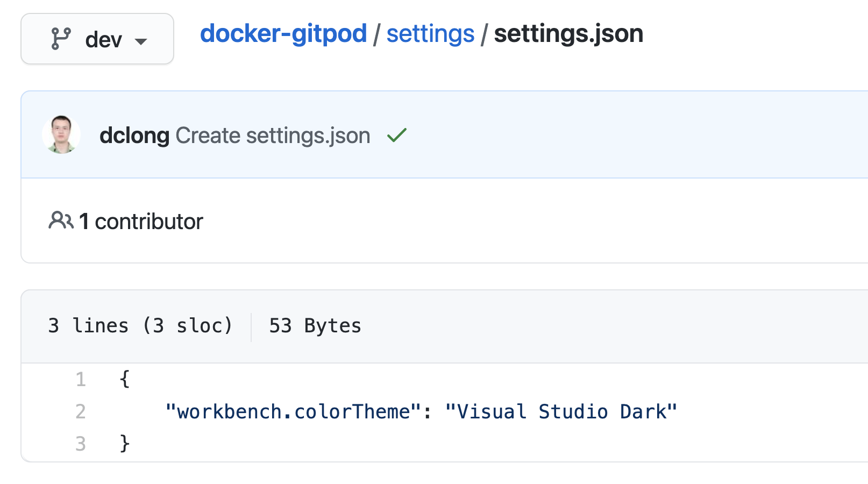
Task: Open the dev branch dropdown arrow
Action: coord(141,41)
